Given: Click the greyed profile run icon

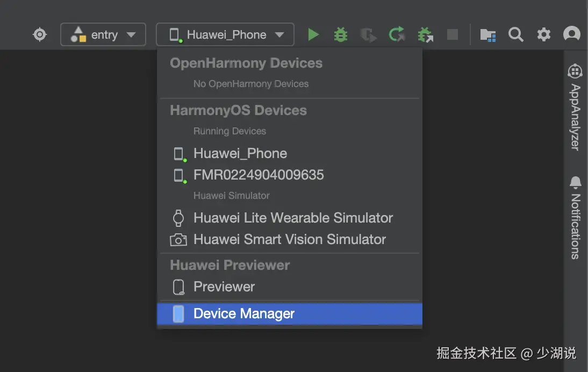Looking at the screenshot, I should pyautogui.click(x=368, y=35).
